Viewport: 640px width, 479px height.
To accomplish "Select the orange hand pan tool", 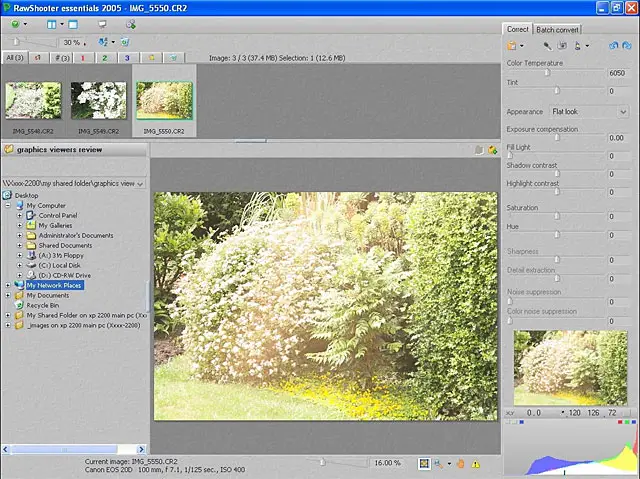I will click(x=461, y=463).
